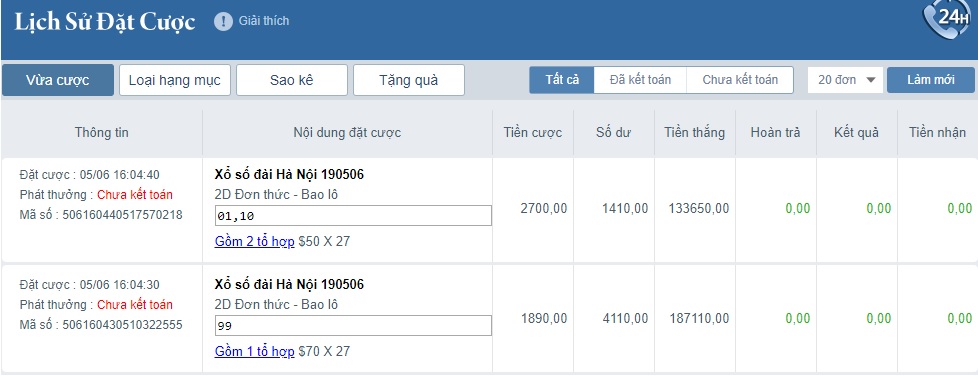
Task: Select the Tất cả filter toggle
Action: pos(562,80)
